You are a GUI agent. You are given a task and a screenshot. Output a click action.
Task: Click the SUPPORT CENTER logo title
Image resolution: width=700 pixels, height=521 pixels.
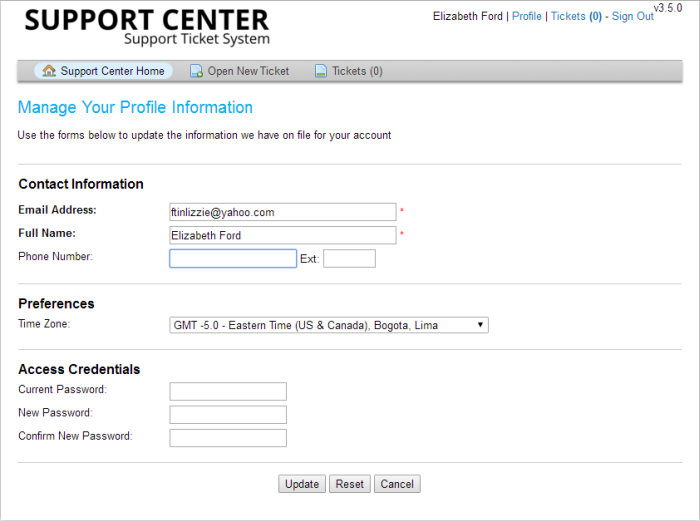click(x=146, y=20)
